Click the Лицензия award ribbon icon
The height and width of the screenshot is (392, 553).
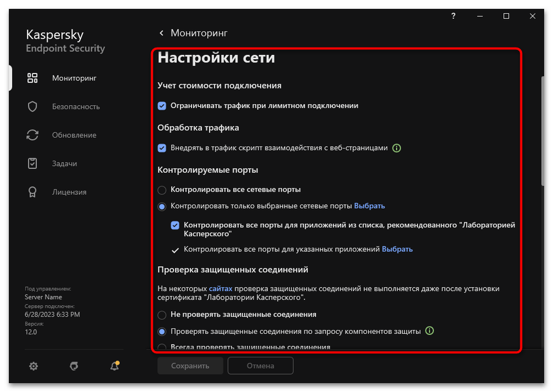coord(33,192)
